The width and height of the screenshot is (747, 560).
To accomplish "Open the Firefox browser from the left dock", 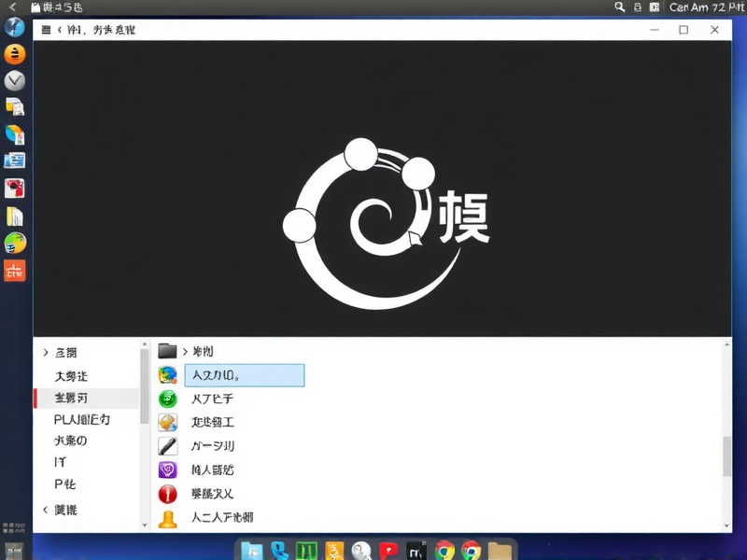I will tap(14, 27).
